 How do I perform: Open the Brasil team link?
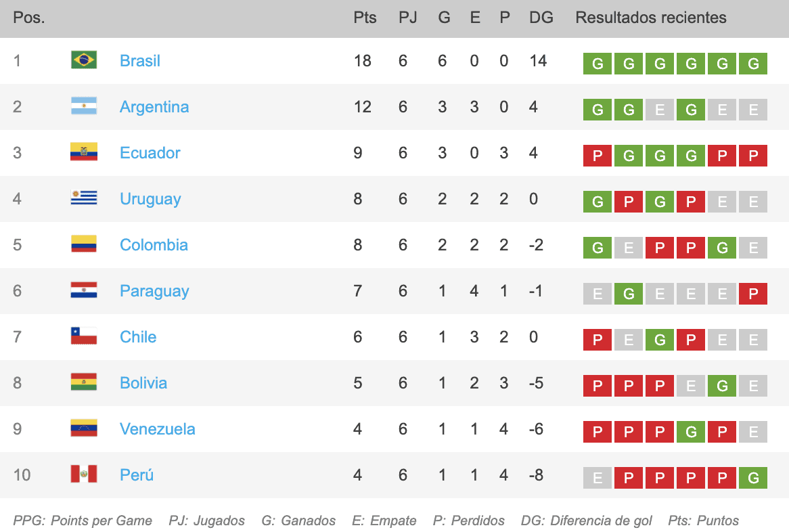(x=140, y=61)
